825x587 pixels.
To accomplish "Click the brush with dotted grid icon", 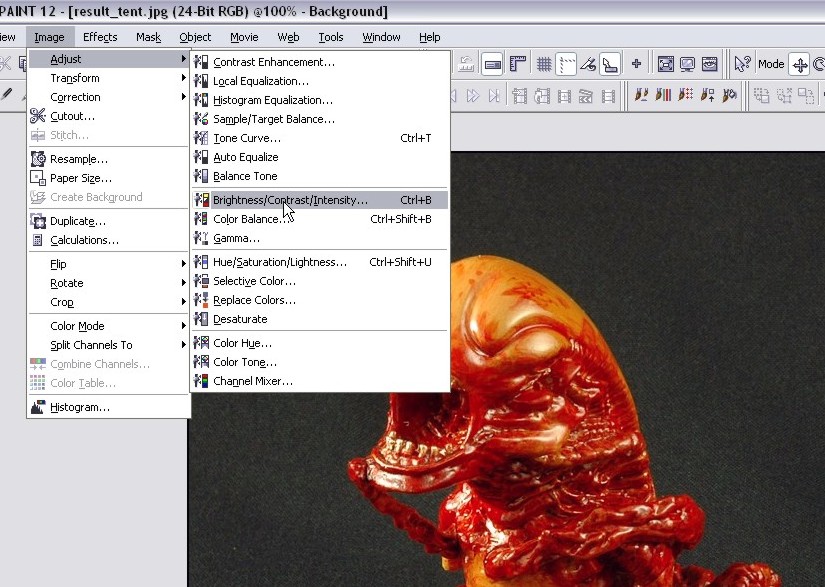I will [x=685, y=95].
